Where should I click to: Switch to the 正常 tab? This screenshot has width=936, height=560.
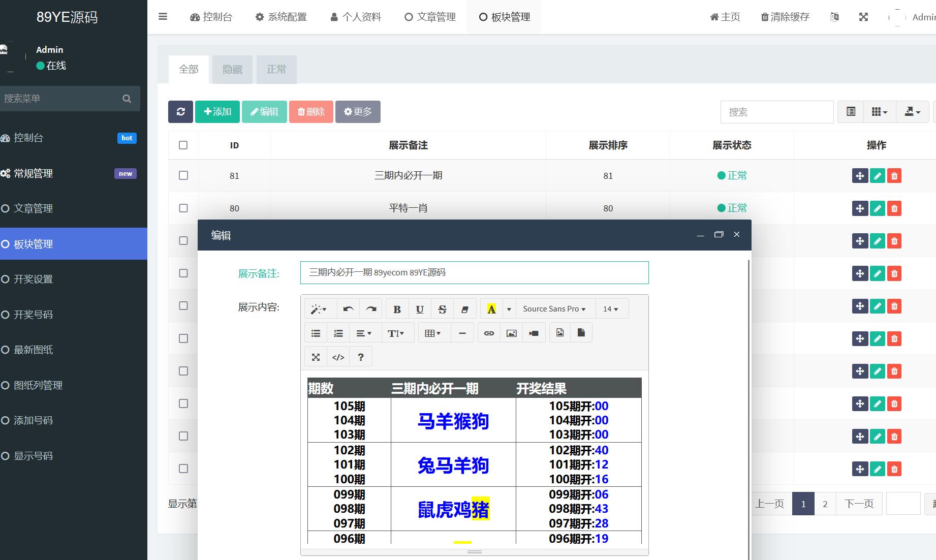[276, 70]
